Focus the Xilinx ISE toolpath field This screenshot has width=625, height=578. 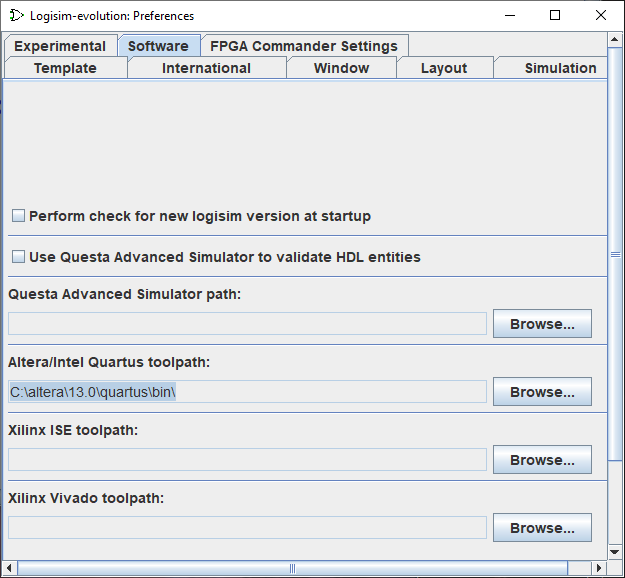[x=247, y=460]
